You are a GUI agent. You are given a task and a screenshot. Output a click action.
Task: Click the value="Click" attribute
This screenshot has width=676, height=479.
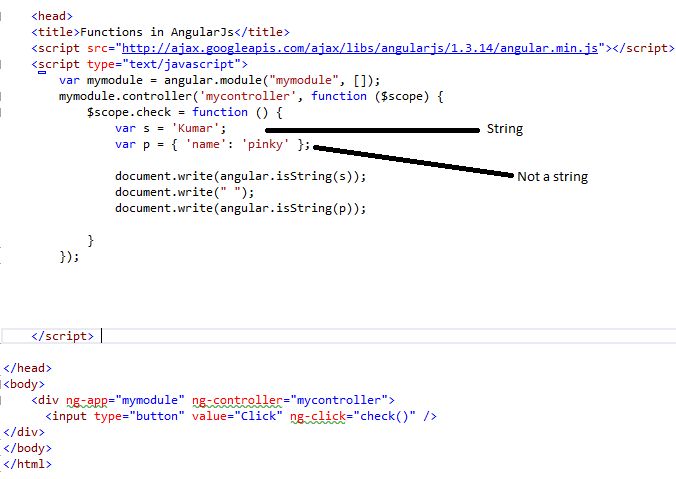237,416
